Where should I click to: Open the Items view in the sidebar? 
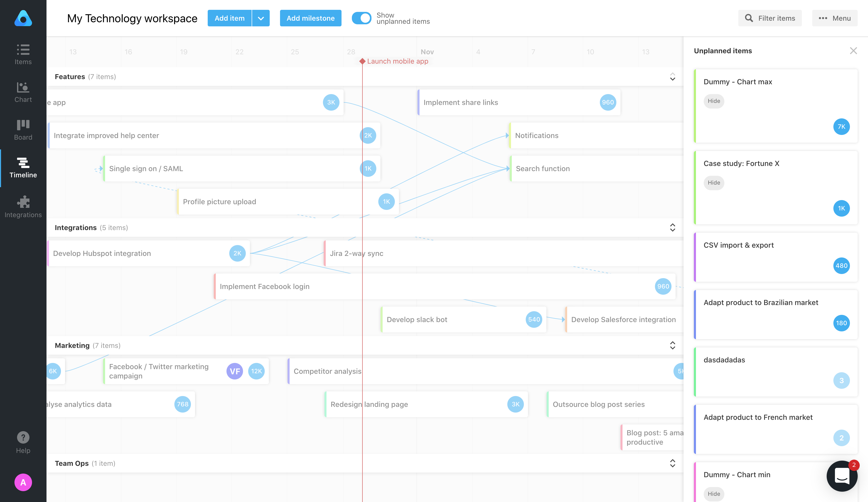[23, 54]
